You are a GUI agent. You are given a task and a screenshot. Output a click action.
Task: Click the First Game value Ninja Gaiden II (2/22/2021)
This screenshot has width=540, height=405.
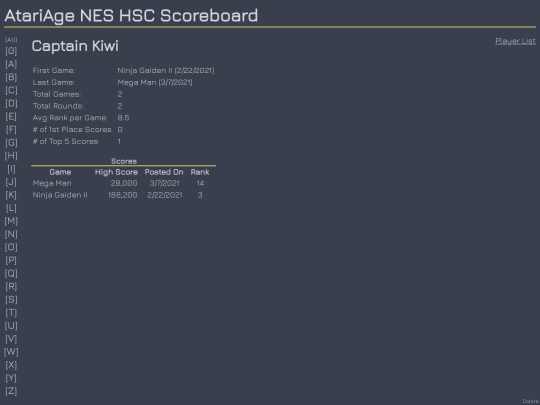click(x=166, y=71)
